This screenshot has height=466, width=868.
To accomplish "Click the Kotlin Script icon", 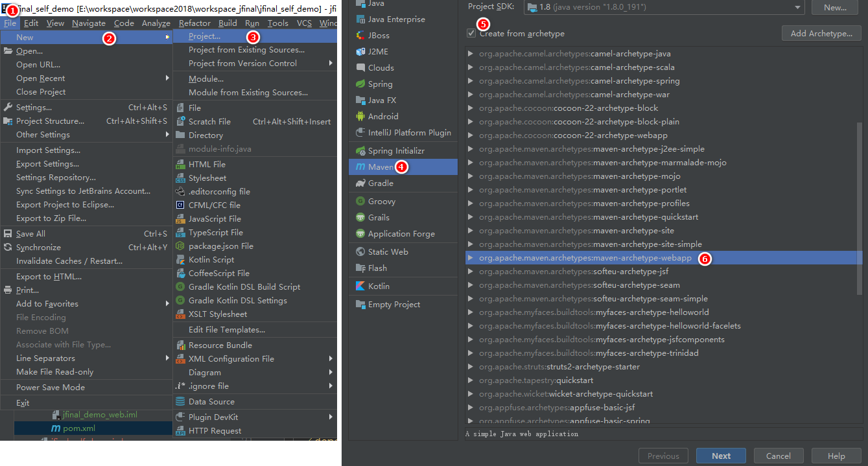I will [181, 259].
